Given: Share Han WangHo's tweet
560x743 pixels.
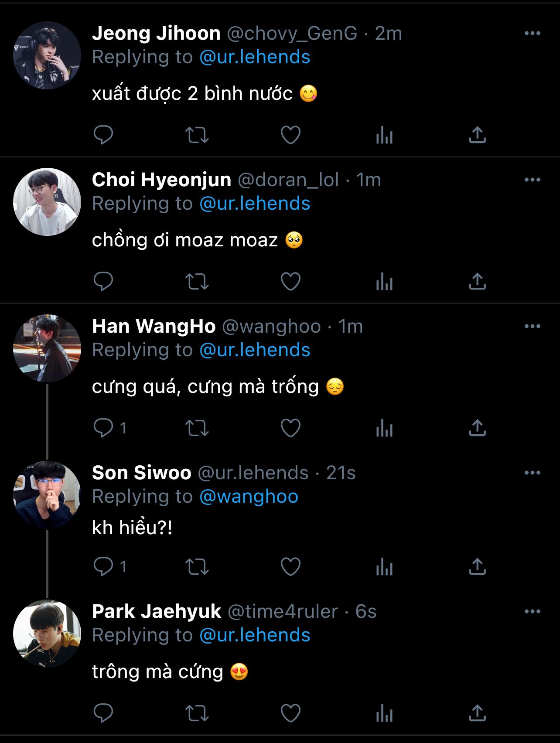Looking at the screenshot, I should 477,428.
